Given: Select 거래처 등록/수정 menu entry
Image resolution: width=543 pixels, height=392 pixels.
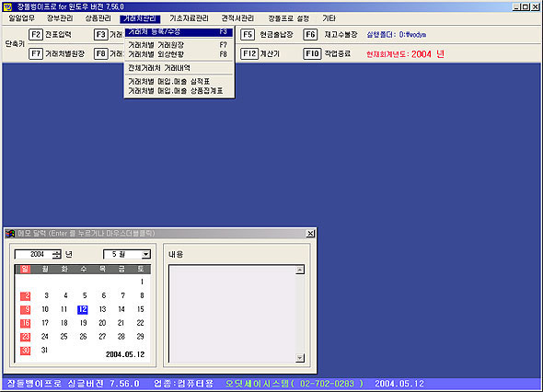Looking at the screenshot, I should [179, 32].
